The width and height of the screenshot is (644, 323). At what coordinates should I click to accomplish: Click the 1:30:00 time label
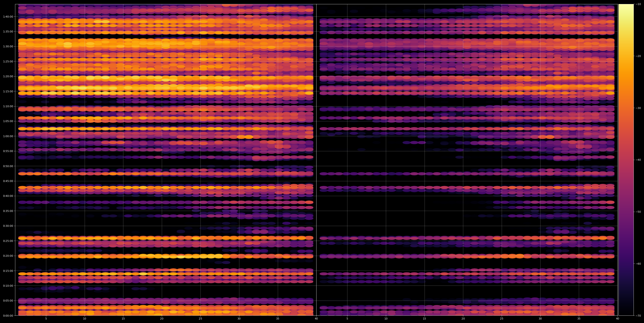(8, 47)
